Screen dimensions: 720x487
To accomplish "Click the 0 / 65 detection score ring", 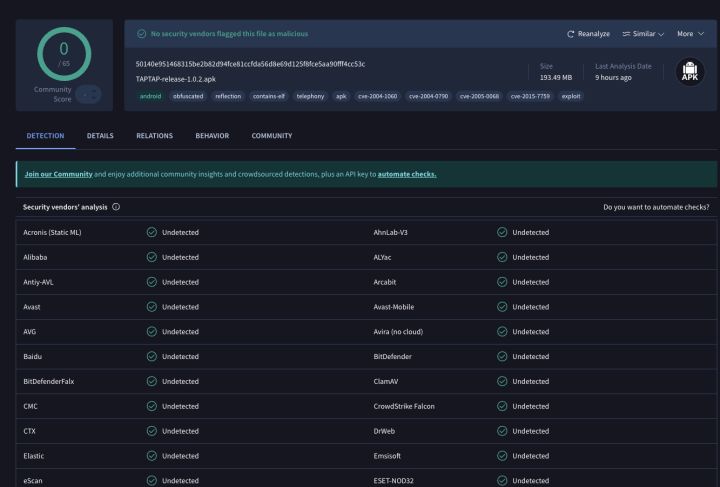I will tap(64, 54).
